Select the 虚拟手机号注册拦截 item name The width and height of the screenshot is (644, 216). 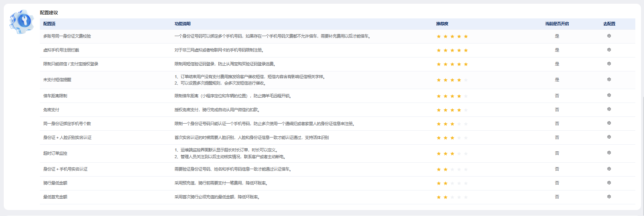click(61, 50)
